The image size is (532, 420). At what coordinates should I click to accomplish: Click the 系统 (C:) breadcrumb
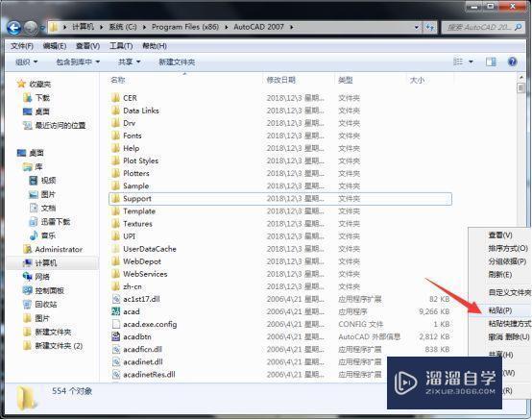(x=123, y=27)
